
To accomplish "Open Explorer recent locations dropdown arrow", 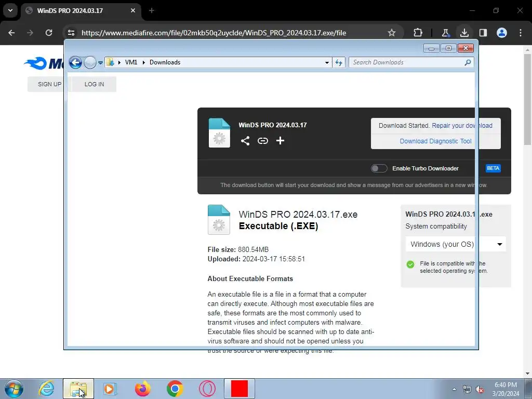I will 100,63.
